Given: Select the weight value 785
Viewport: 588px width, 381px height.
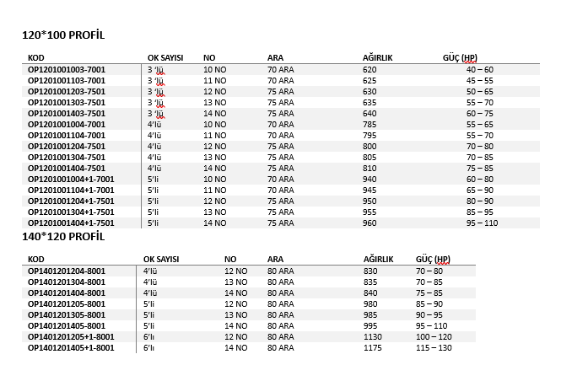Looking at the screenshot, I should (370, 124).
